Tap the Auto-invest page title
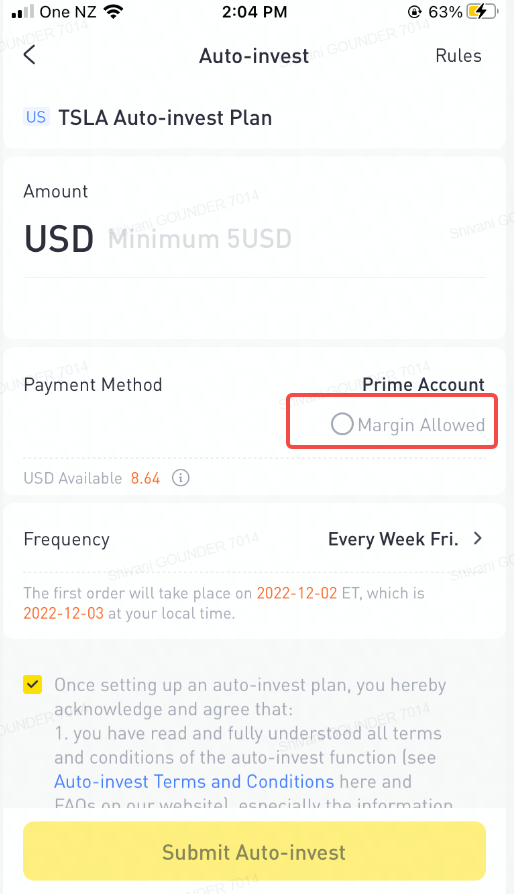Image resolution: width=514 pixels, height=894 pixels. click(x=254, y=56)
